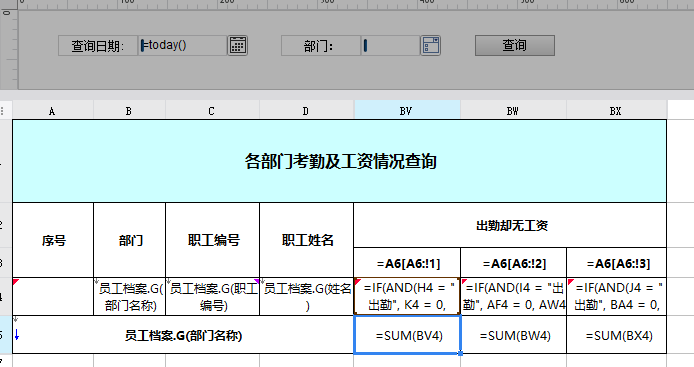Screen dimensions: 694x367
Task: Select the 序号 header cell
Action: click(53, 240)
